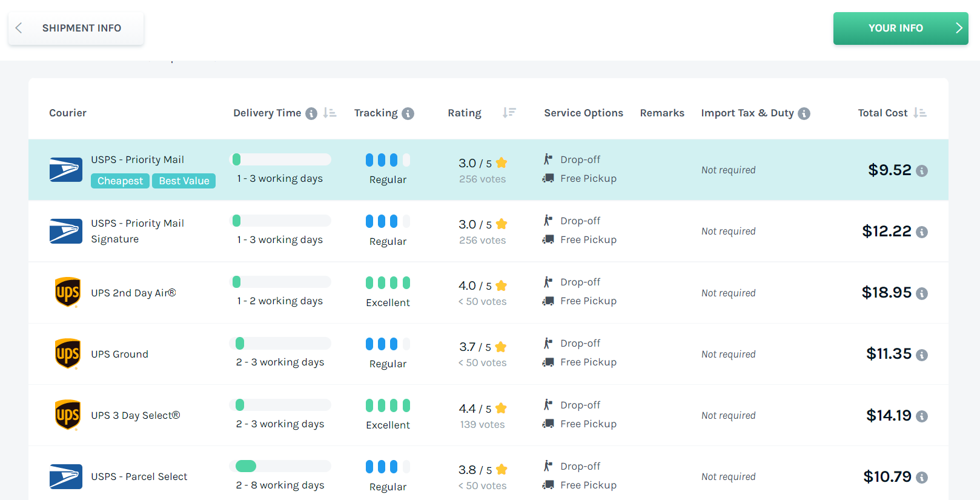Select the UPS 2nd Day Air® courier name
The width and height of the screenshot is (980, 500).
pyautogui.click(x=133, y=293)
